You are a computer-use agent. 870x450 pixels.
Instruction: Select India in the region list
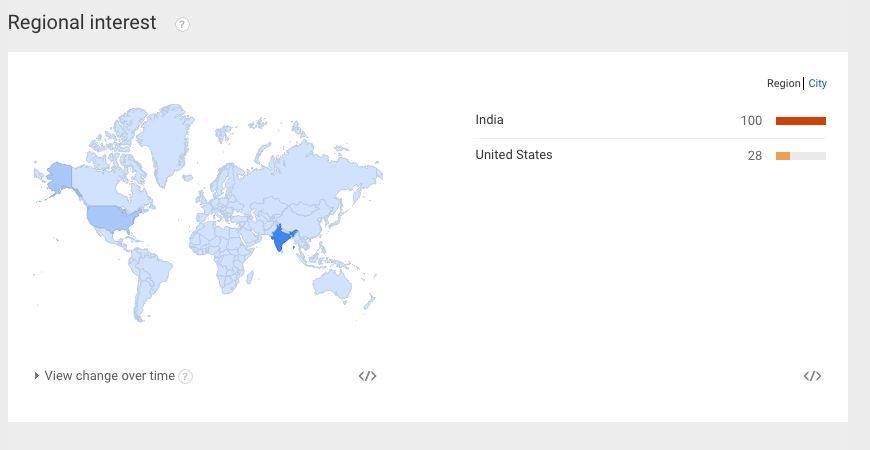point(490,120)
